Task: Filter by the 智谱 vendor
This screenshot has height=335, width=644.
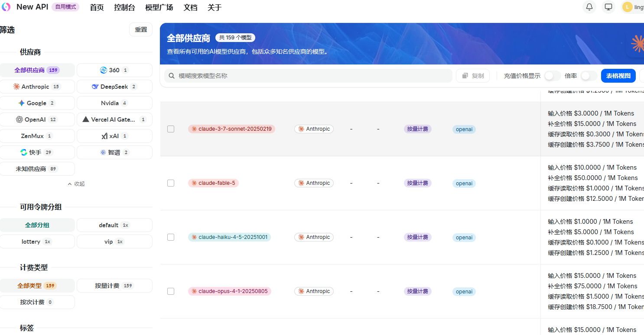Action: [114, 152]
